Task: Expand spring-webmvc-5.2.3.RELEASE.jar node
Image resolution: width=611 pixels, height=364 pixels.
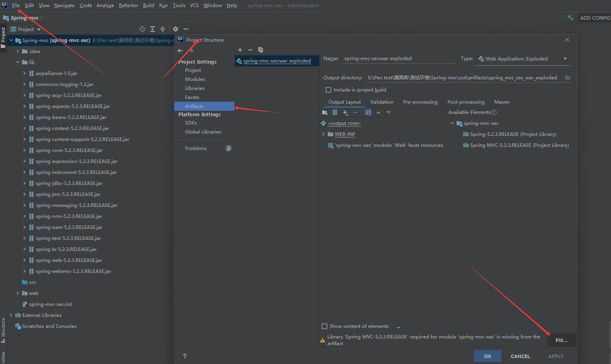Action: point(24,271)
